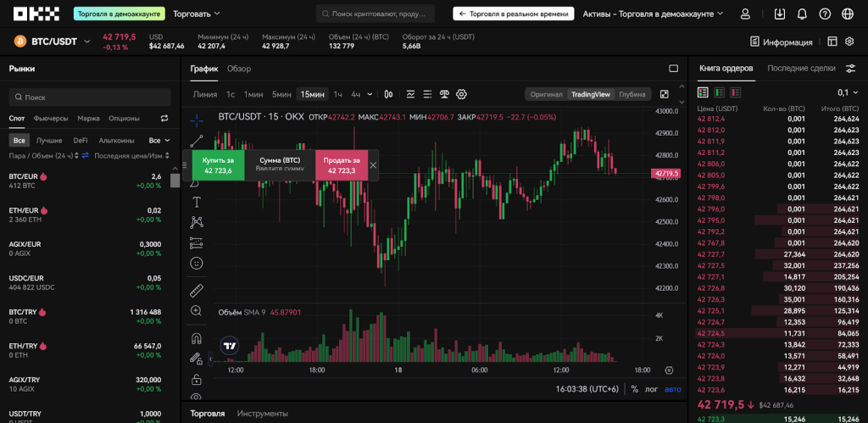
Task: Expand the order book 0,1 precision dropdown
Action: [x=847, y=92]
